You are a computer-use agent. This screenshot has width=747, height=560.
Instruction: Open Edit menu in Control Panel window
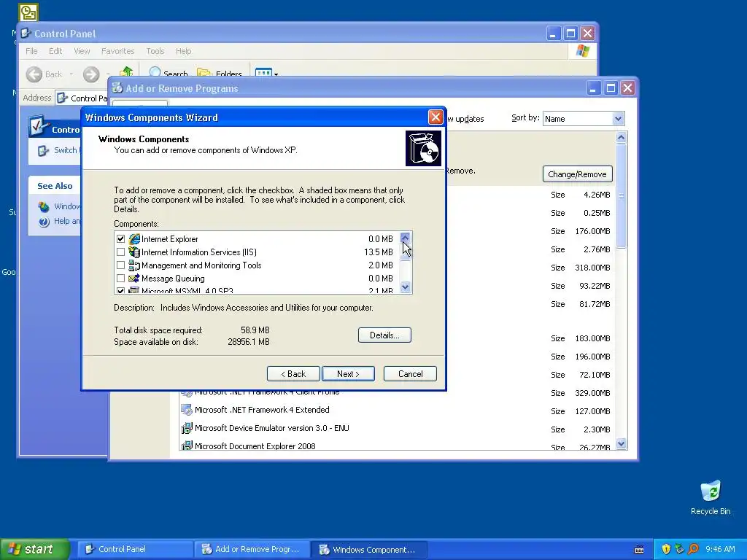[55, 51]
